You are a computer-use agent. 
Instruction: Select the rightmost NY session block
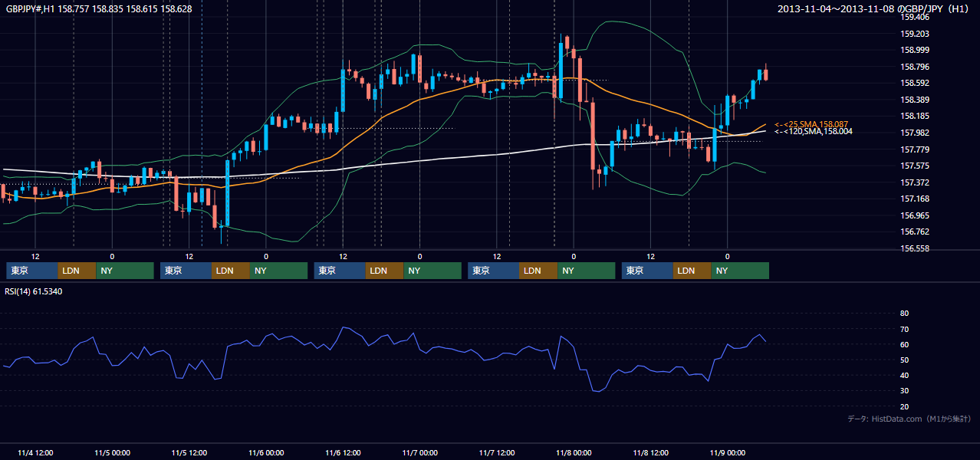pyautogui.click(x=740, y=271)
